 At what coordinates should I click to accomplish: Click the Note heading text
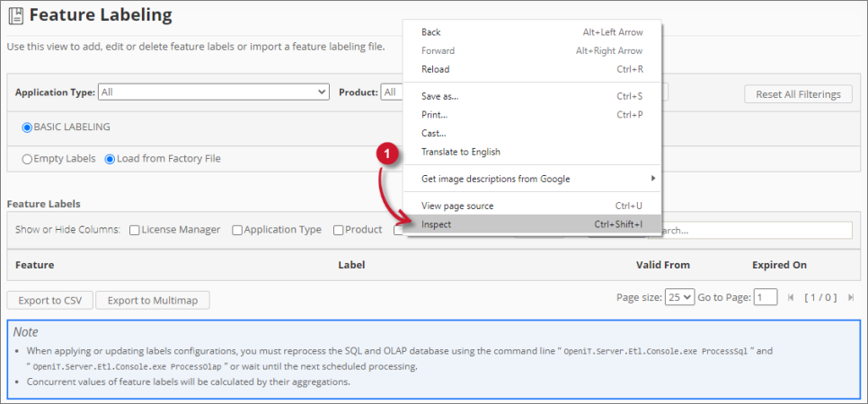26,332
